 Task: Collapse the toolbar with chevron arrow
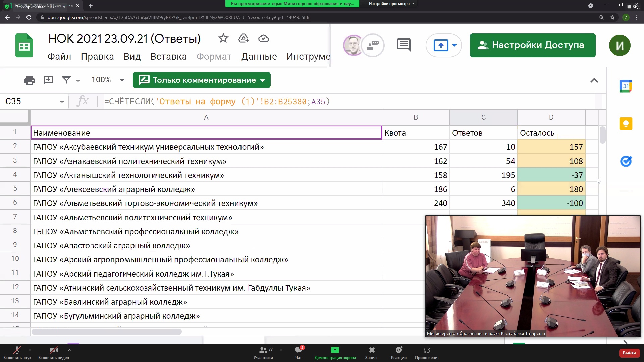594,80
